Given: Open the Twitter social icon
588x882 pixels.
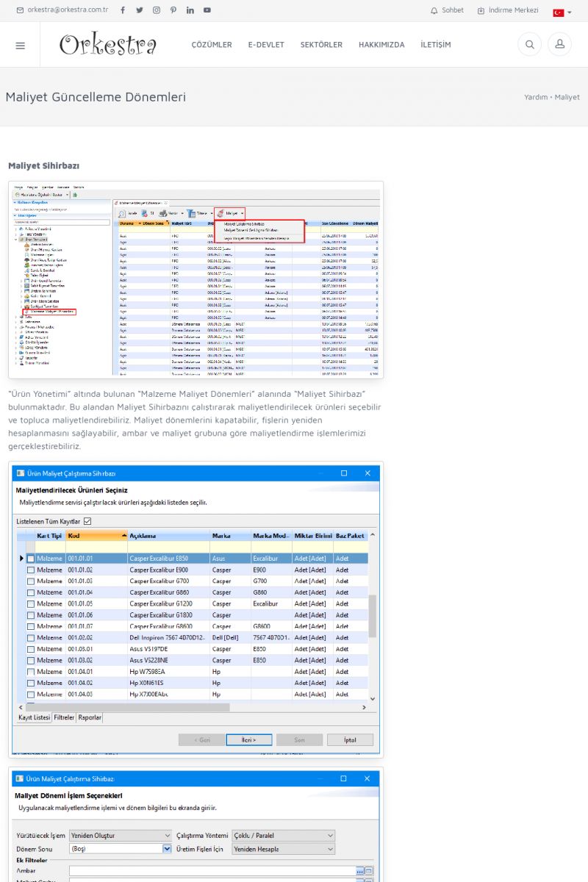Looking at the screenshot, I should [x=139, y=10].
